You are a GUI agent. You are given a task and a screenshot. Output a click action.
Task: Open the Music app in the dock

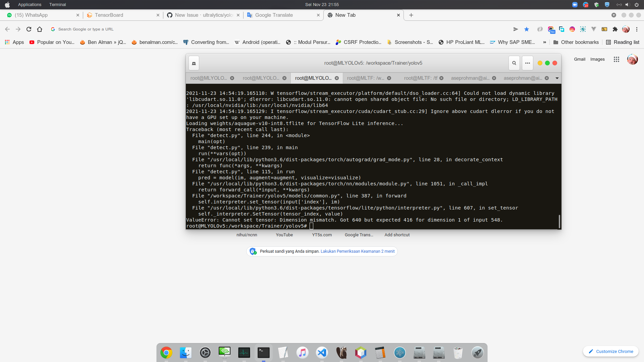pyautogui.click(x=302, y=353)
